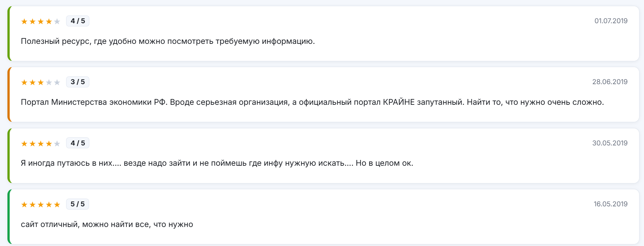The height and width of the screenshot is (246, 644).
Task: Click the five gold stars of the 16.05.2019 review
Action: click(x=41, y=204)
